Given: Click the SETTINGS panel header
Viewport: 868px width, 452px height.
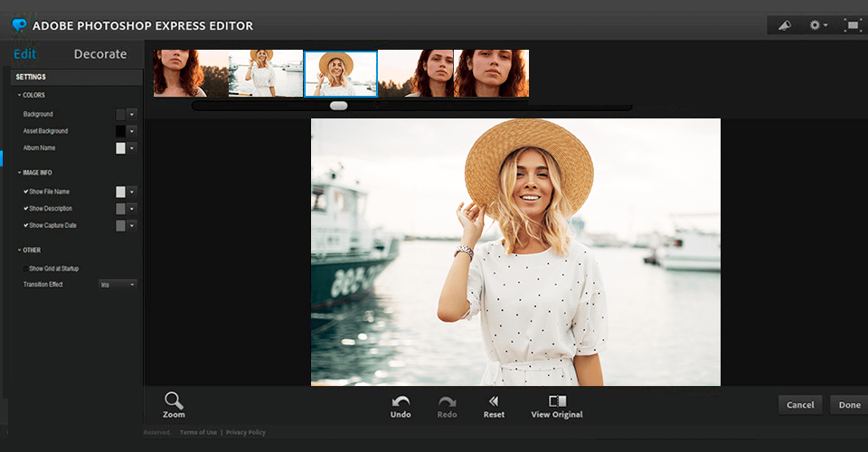Looking at the screenshot, I should click(x=77, y=77).
